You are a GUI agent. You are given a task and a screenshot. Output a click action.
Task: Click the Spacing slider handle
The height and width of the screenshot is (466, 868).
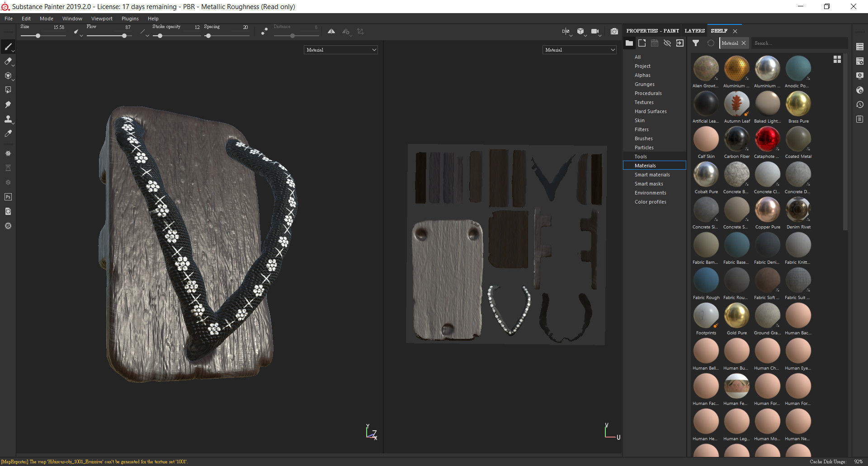pos(208,36)
